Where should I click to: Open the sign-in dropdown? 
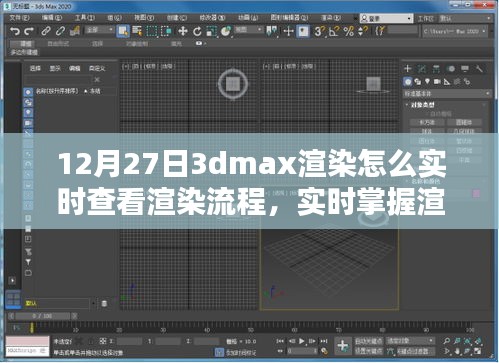click(x=387, y=18)
